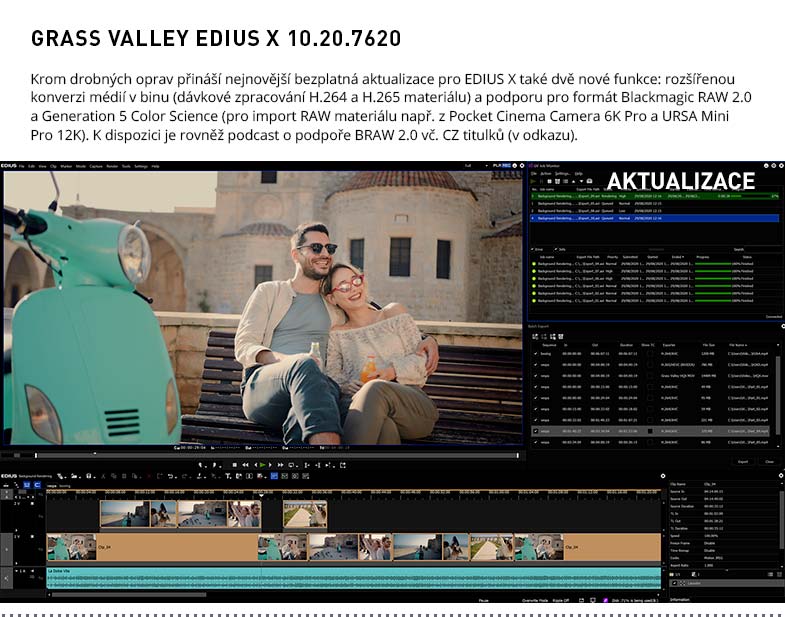Click the timeline horizontal scrollbar
Viewport: 785px width, 617px height.
[x=129, y=595]
